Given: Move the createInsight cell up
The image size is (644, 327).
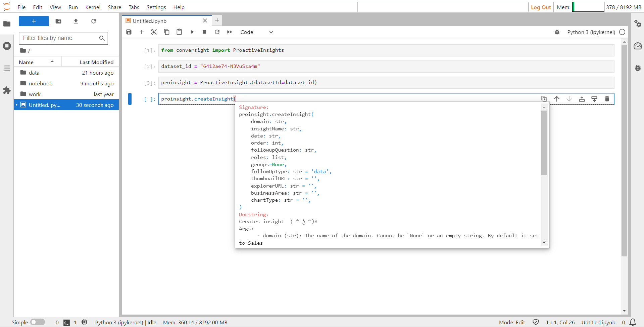Looking at the screenshot, I should coord(556,98).
